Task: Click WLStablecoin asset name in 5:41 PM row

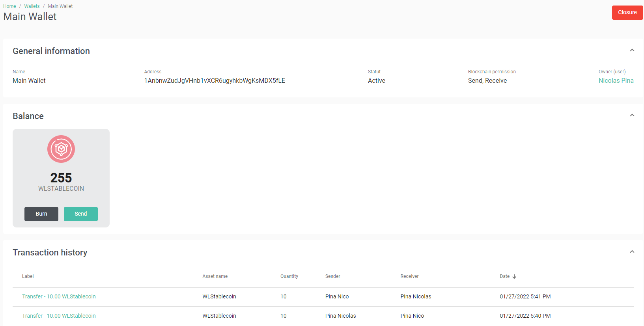Action: [219, 296]
